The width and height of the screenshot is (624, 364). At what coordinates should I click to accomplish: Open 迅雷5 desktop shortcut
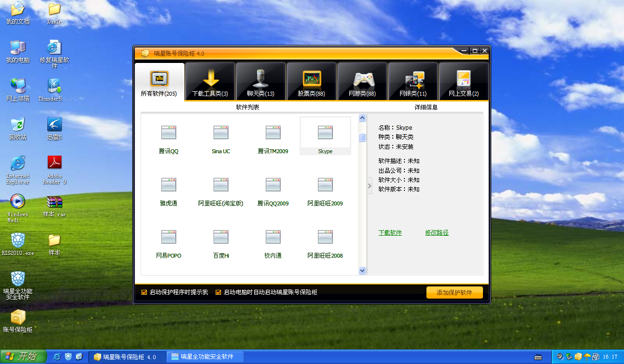(x=54, y=128)
